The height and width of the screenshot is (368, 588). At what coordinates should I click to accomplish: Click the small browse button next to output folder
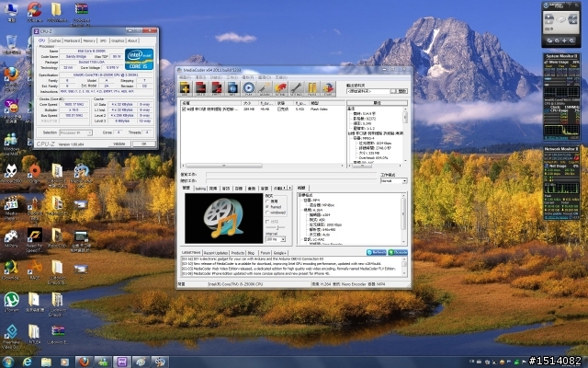393,91
